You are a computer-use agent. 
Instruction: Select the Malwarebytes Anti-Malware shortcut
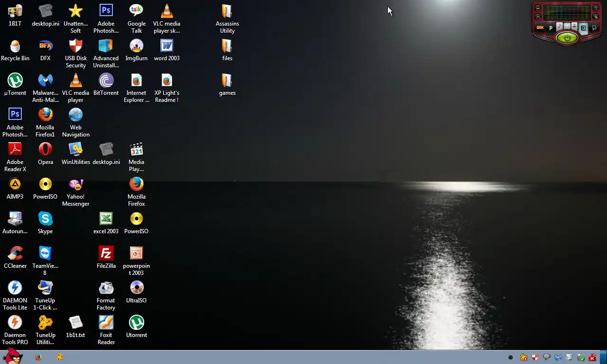46,88
